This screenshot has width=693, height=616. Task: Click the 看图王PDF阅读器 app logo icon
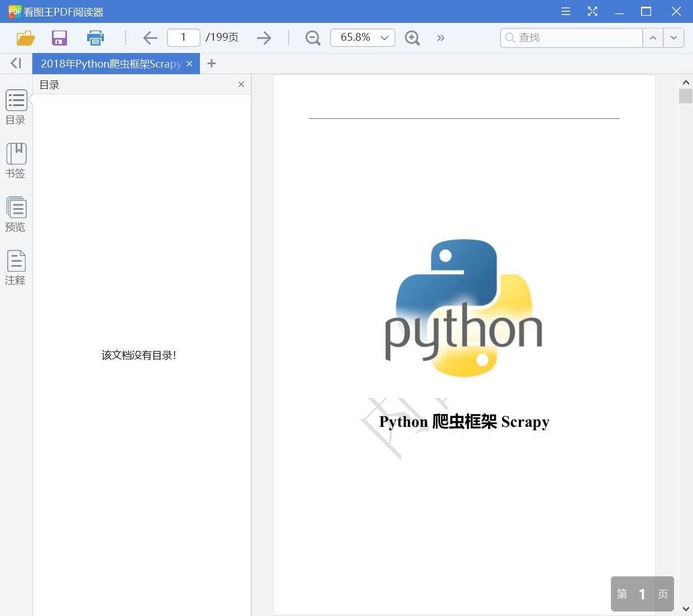pyautogui.click(x=15, y=11)
